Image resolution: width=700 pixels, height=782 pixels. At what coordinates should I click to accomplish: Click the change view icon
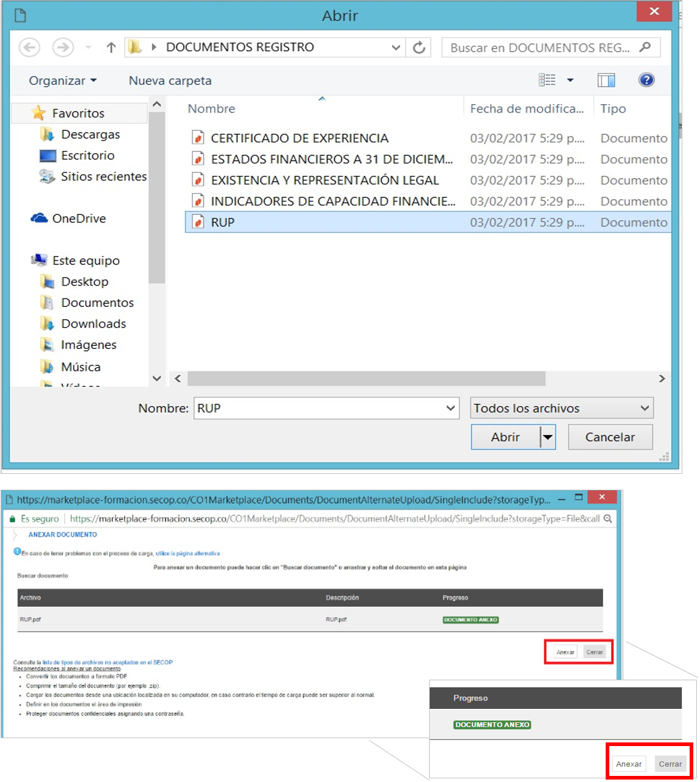tap(547, 80)
